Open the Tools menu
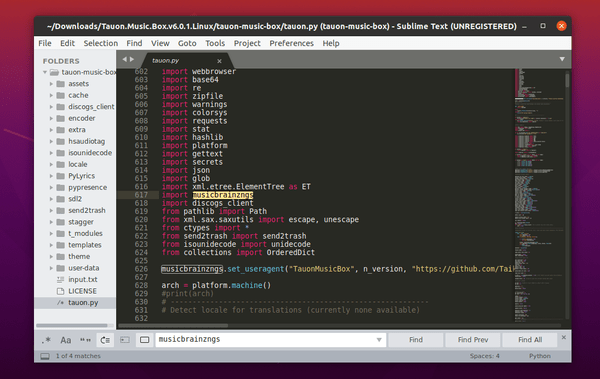This screenshot has height=379, width=600. (215, 43)
